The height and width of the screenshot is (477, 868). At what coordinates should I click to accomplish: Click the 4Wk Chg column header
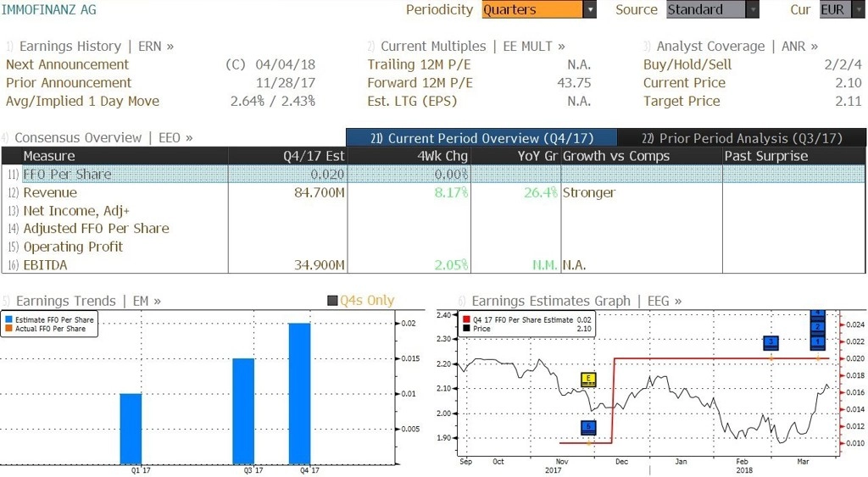tap(409, 156)
